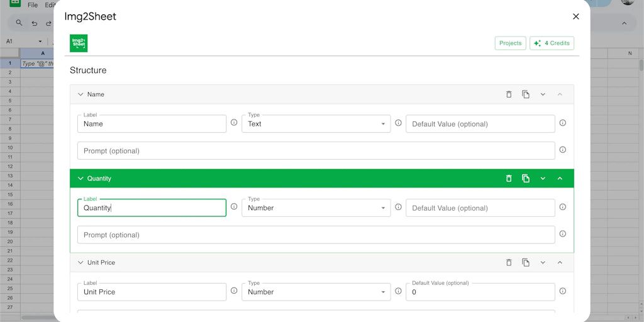Viewport: 644px width, 322px height.
Task: Click the Prompt field under Quantity
Action: [316, 235]
